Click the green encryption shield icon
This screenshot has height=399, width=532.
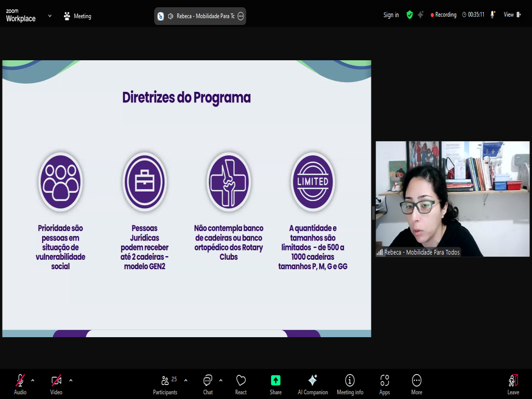(x=409, y=15)
